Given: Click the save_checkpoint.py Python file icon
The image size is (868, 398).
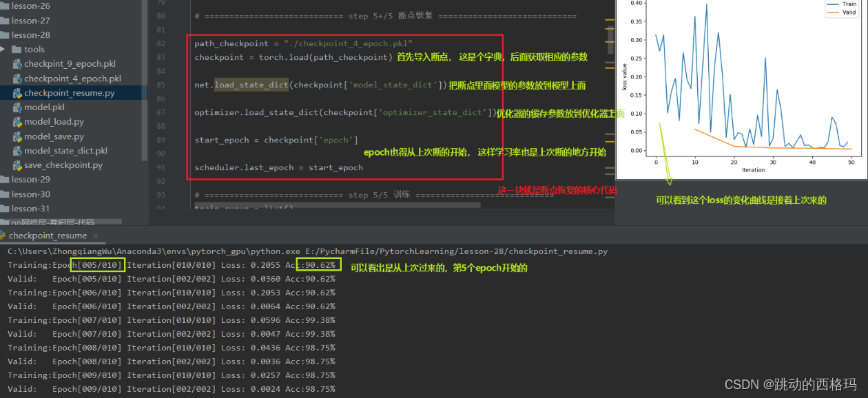Looking at the screenshot, I should (x=17, y=165).
